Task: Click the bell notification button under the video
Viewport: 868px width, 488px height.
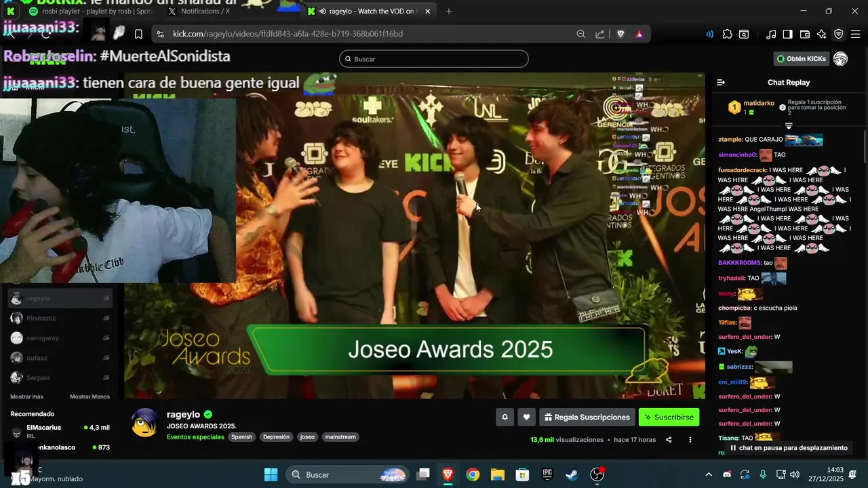Action: 505,417
